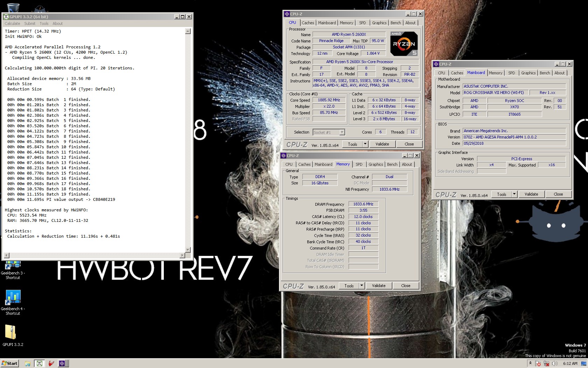Click GPUPI vertical scrollbar up arrow
Screen dimensions: 588x368
click(x=188, y=31)
